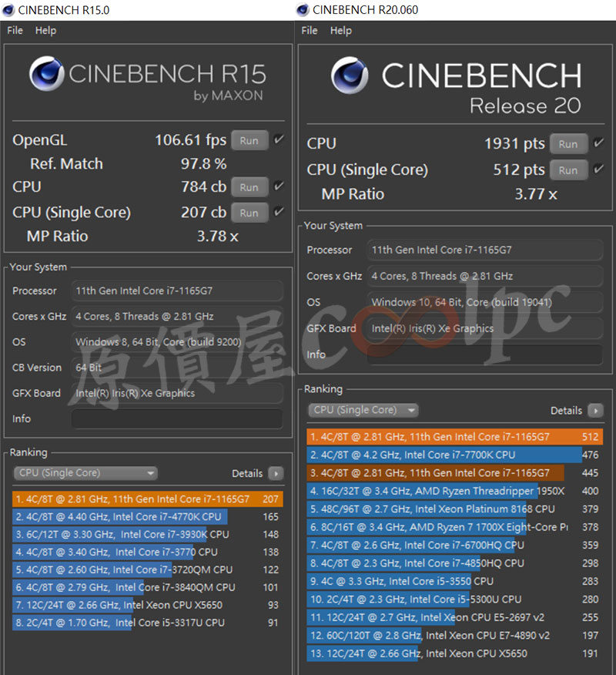Click the Cores x GHz field in R20
The width and height of the screenshot is (616, 675).
tap(484, 277)
